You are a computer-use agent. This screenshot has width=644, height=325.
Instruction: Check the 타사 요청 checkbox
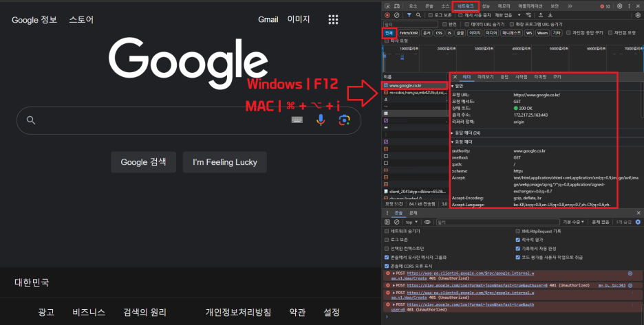(387, 41)
